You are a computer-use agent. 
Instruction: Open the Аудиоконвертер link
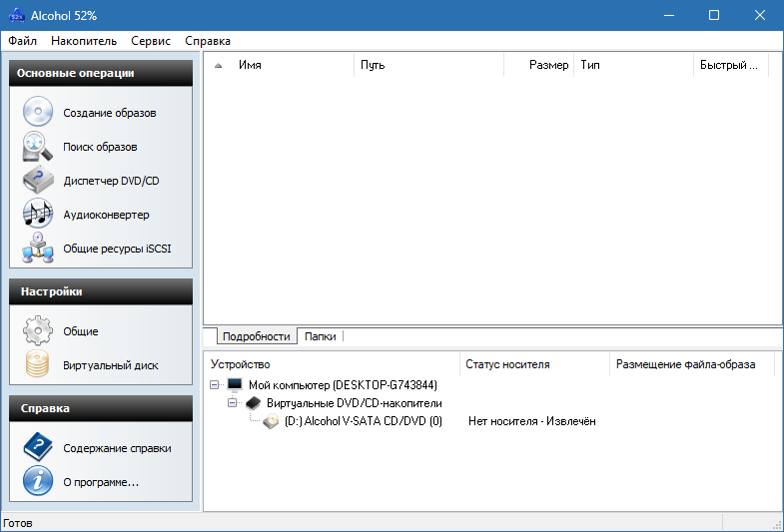[x=106, y=215]
